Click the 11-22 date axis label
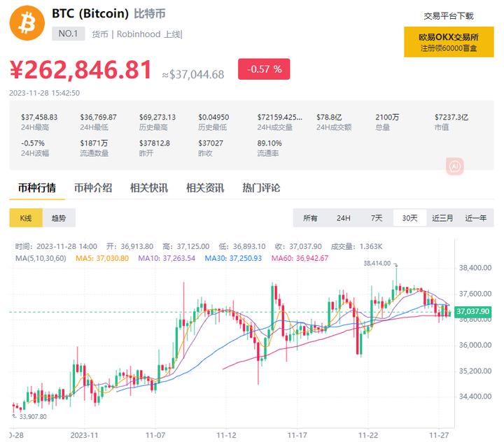504x442 pixels. pyautogui.click(x=368, y=435)
